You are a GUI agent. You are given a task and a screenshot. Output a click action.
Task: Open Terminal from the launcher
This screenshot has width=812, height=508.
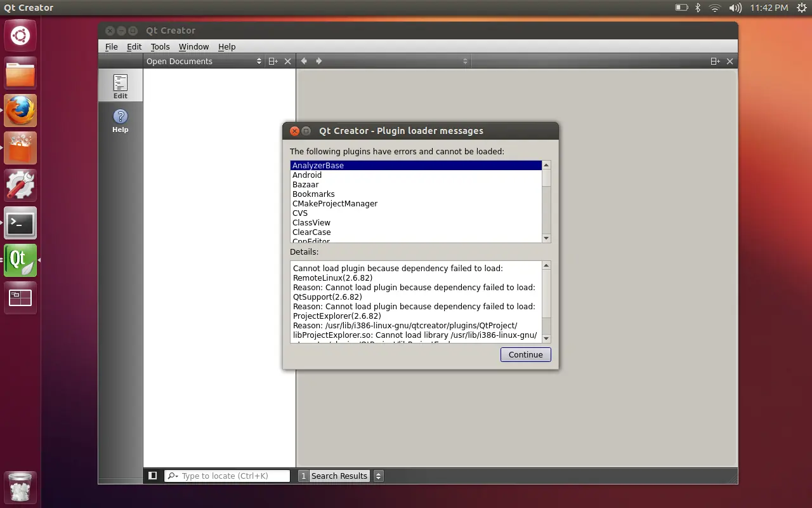20,223
